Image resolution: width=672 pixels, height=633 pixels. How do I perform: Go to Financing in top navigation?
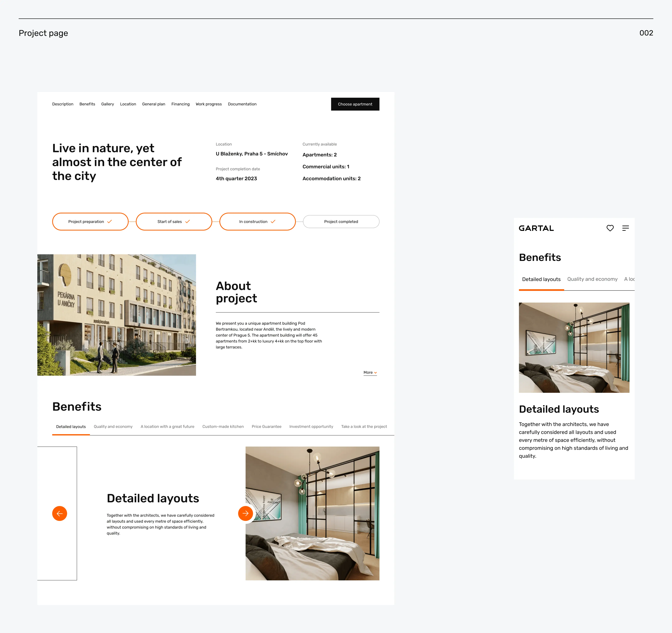pyautogui.click(x=180, y=104)
